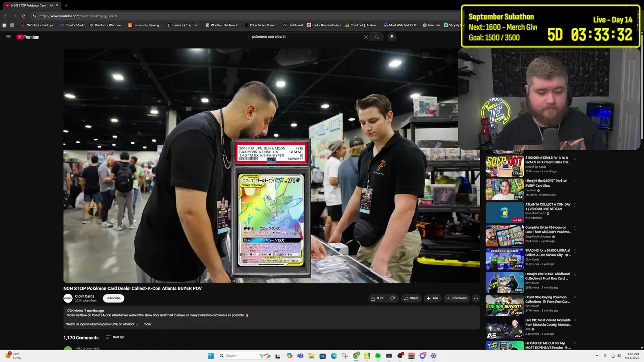Open the 'Luminosity Gaming' bookmark
The image size is (644, 362).
click(x=145, y=25)
